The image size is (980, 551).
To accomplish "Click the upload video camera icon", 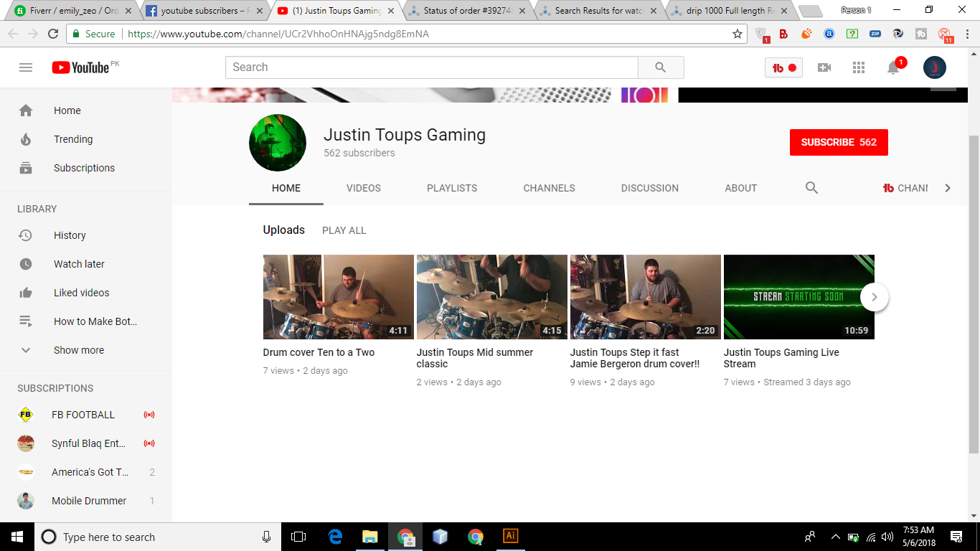I will pos(824,67).
